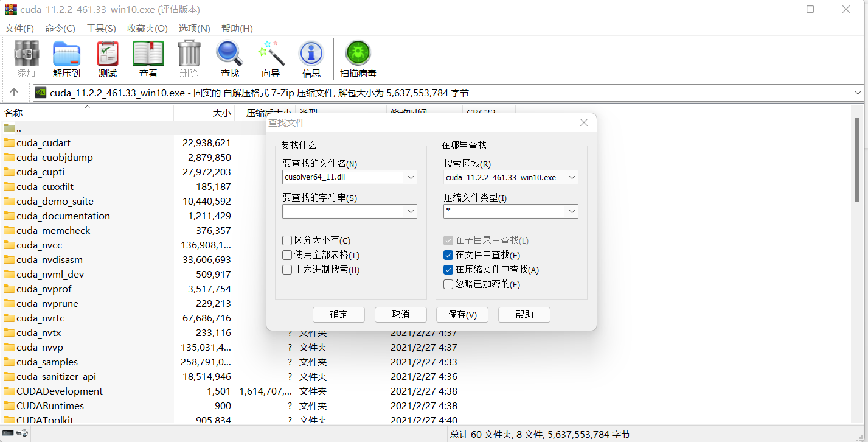Enable 使用全部表格 checkbox
The width and height of the screenshot is (868, 442).
(x=287, y=255)
